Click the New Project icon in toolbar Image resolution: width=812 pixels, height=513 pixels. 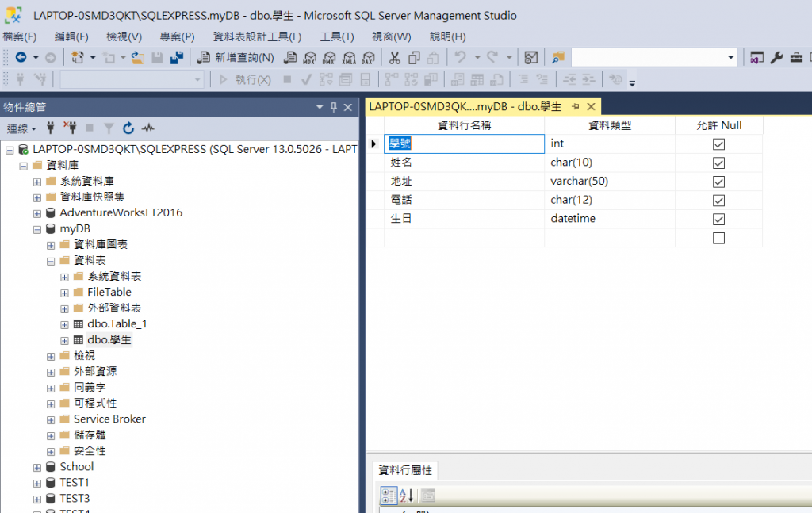pyautogui.click(x=78, y=57)
